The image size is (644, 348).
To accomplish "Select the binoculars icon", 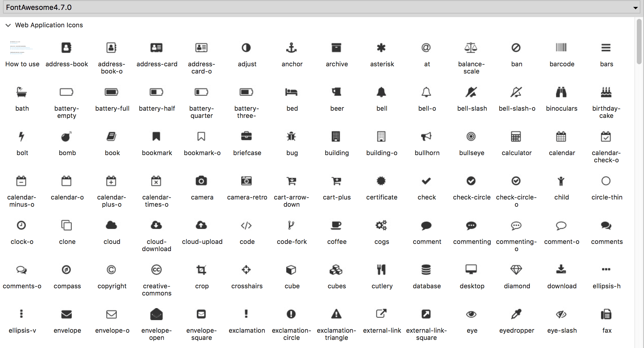I will [x=561, y=92].
